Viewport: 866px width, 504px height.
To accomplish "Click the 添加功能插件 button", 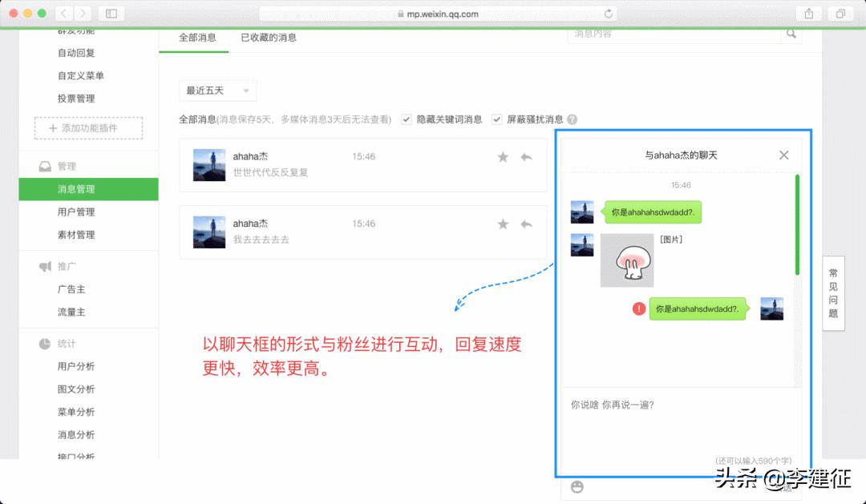I will [87, 128].
